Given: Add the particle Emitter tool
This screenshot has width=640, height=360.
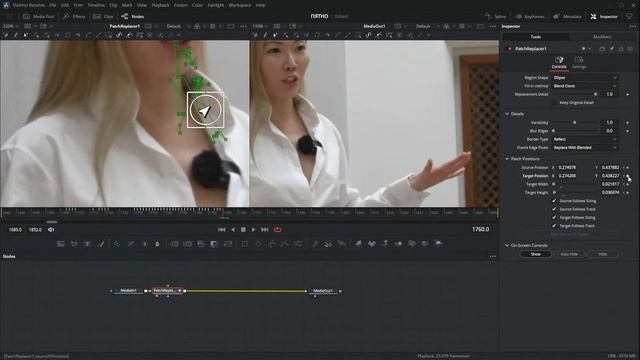Looking at the screenshot, I should pyautogui.click(x=315, y=244).
